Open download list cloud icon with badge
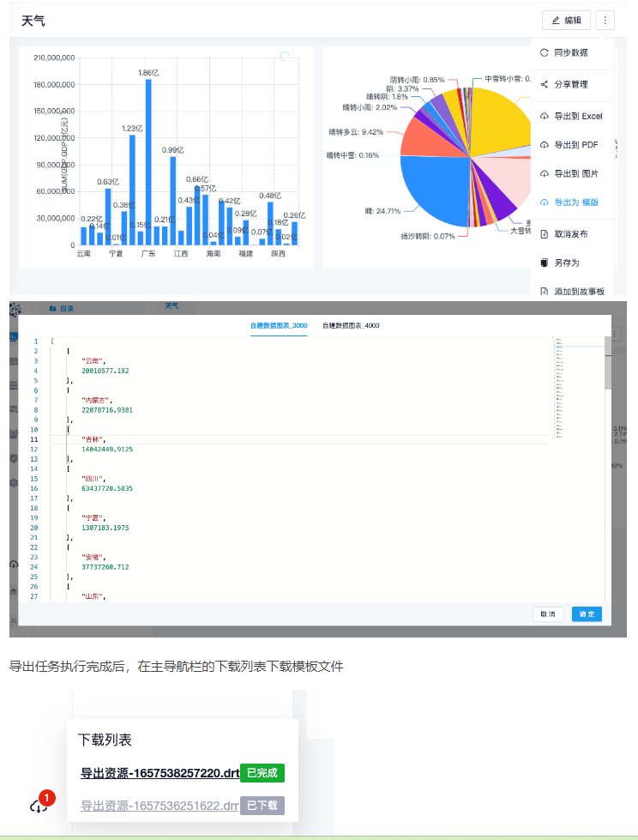 [x=39, y=804]
